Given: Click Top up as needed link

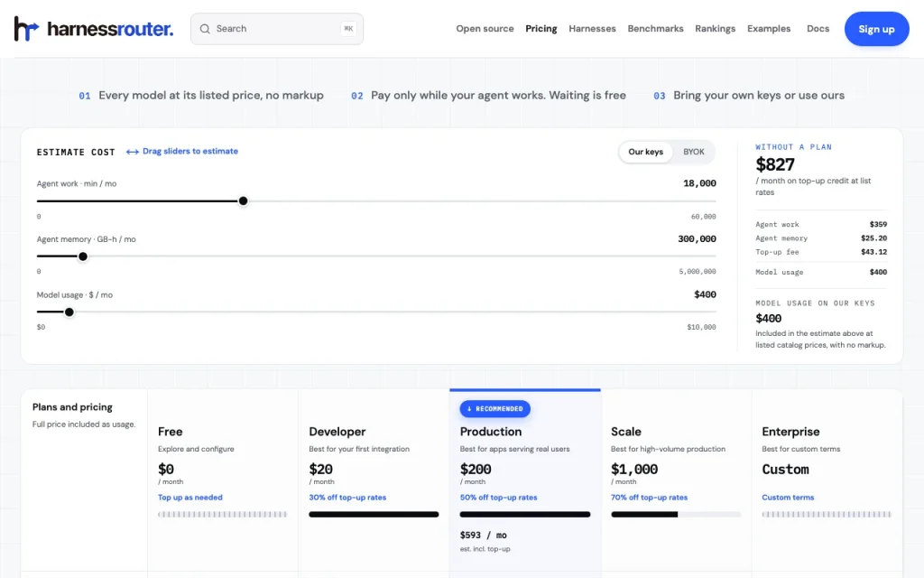Looking at the screenshot, I should (190, 498).
